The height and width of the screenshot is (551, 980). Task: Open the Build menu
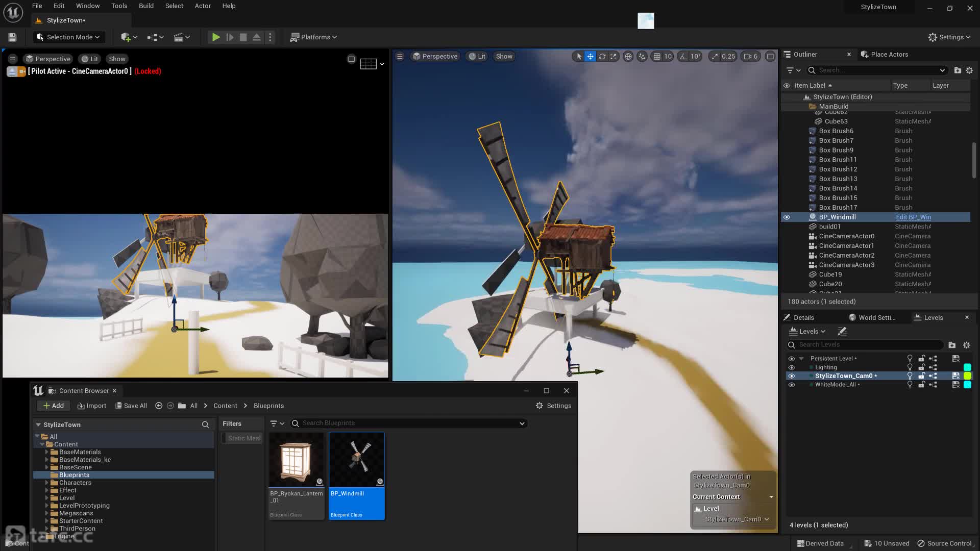coord(146,6)
